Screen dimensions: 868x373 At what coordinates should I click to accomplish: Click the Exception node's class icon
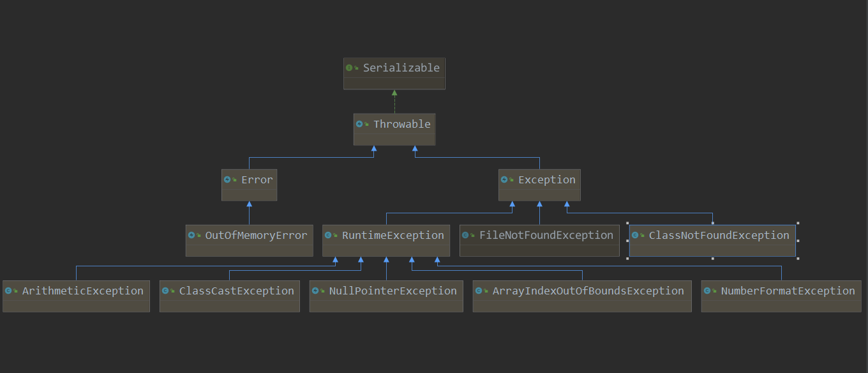pyautogui.click(x=504, y=180)
